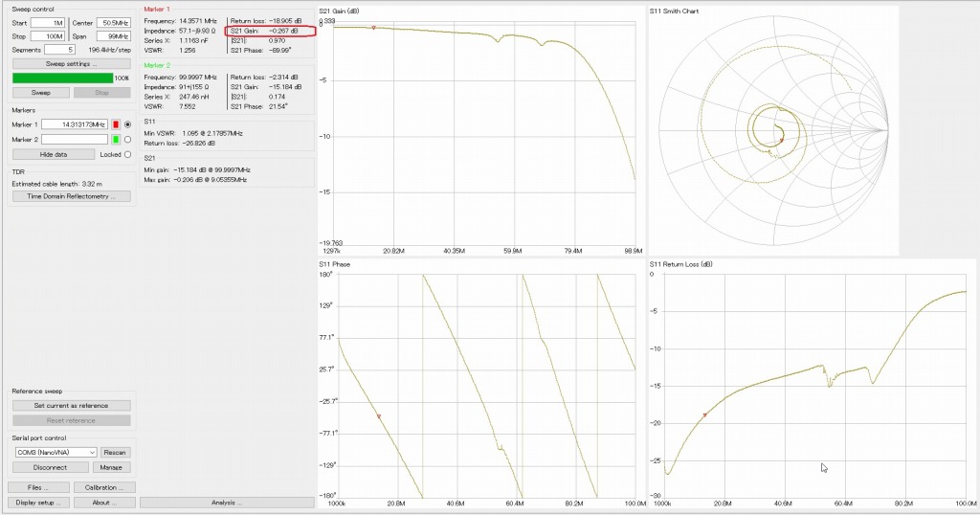Open Marker 2 green color picker
The width and height of the screenshot is (980, 515).
[116, 140]
